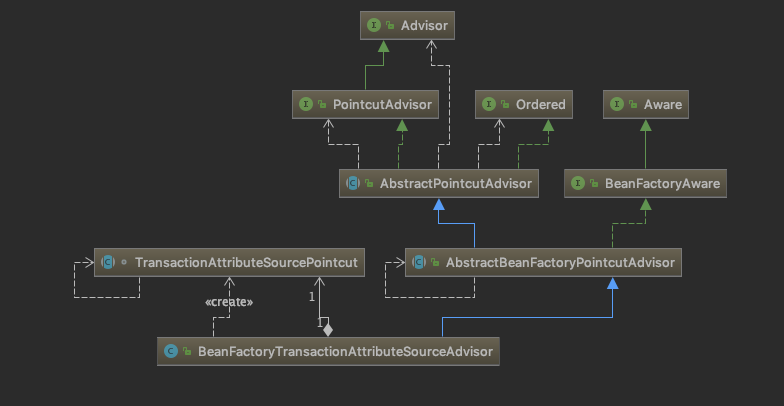Click the interface icon on BeanFactoryAware

pos(578,184)
